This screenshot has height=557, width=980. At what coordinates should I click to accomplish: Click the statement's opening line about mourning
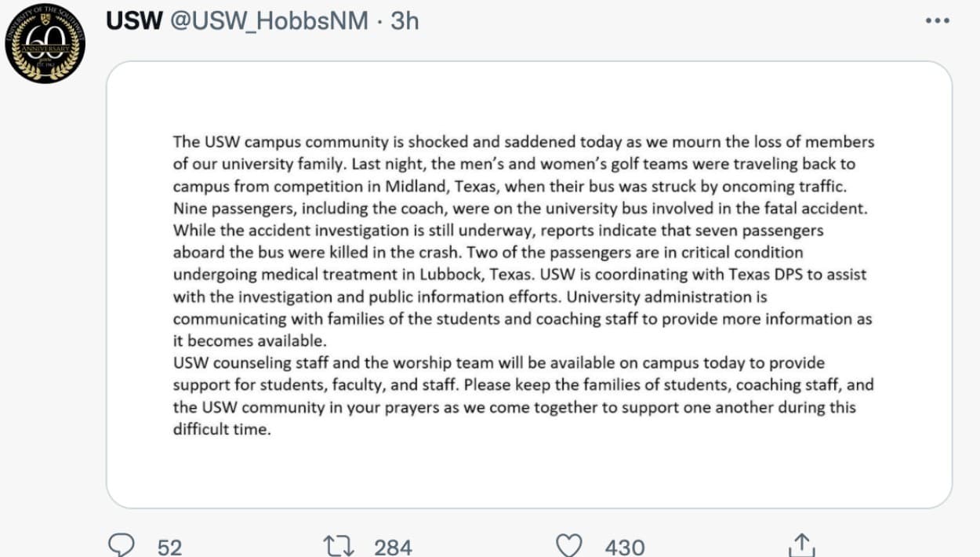[523, 142]
